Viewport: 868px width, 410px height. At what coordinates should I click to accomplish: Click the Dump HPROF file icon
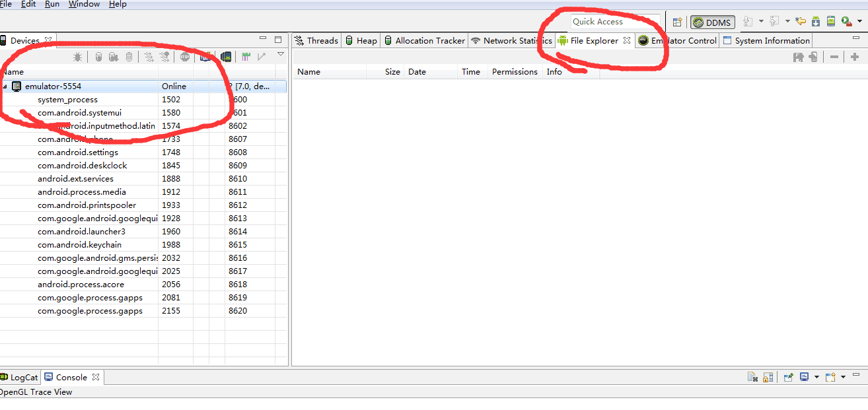[113, 57]
